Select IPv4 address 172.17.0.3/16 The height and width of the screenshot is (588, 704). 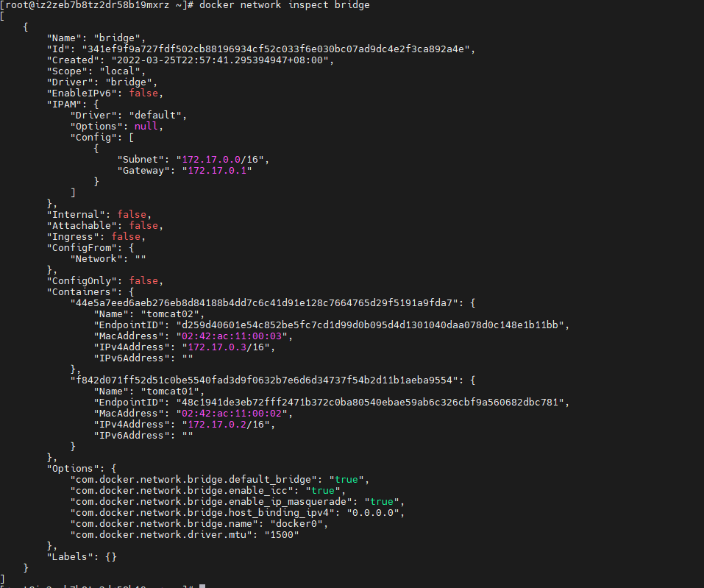pyautogui.click(x=226, y=347)
